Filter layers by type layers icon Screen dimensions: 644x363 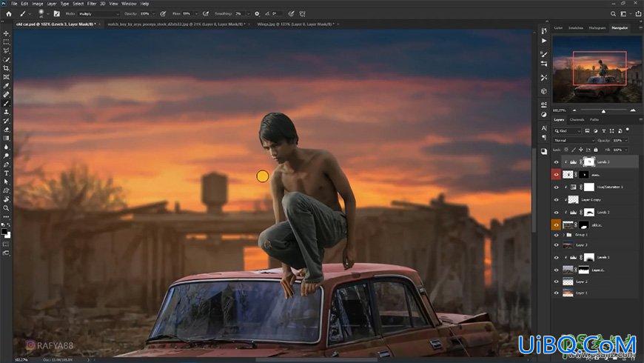[603, 130]
